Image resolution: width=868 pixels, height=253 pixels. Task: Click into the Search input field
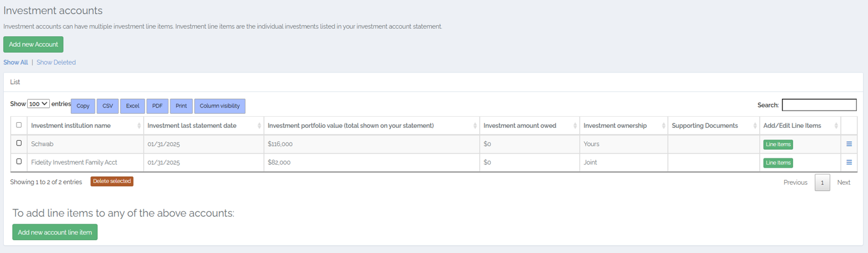pos(819,105)
